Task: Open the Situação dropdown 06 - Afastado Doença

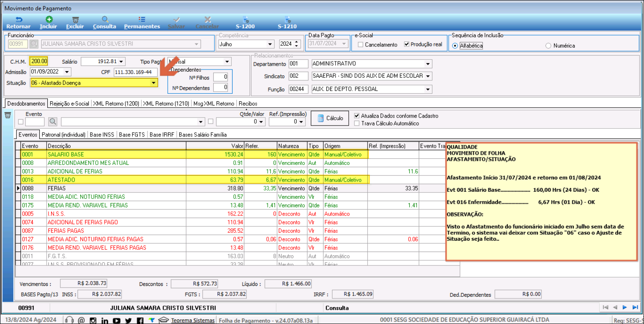Action: click(153, 83)
